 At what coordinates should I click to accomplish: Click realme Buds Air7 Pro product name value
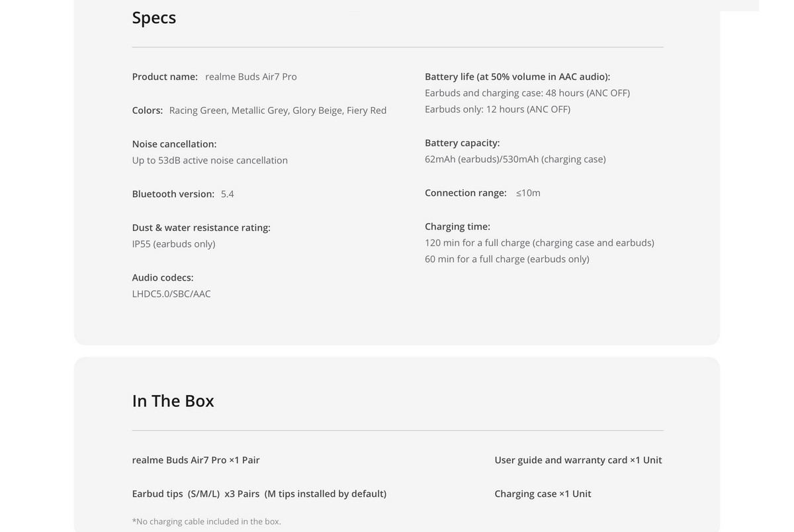click(x=251, y=77)
